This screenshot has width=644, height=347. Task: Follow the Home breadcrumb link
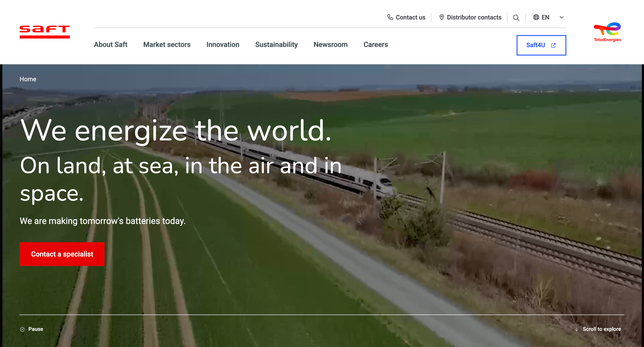28,79
